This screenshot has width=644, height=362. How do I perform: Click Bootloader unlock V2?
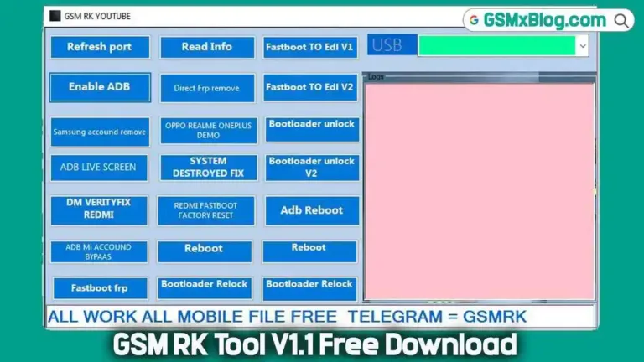tap(312, 168)
